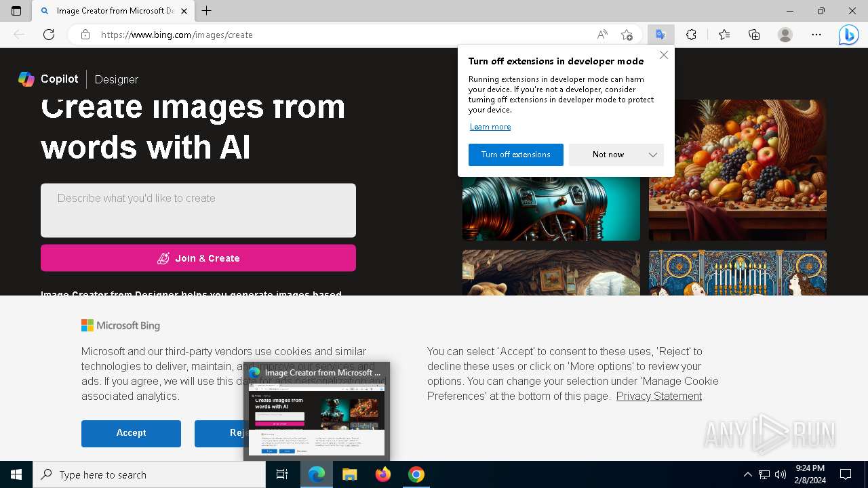
Task: Click Not now button
Action: click(x=608, y=155)
